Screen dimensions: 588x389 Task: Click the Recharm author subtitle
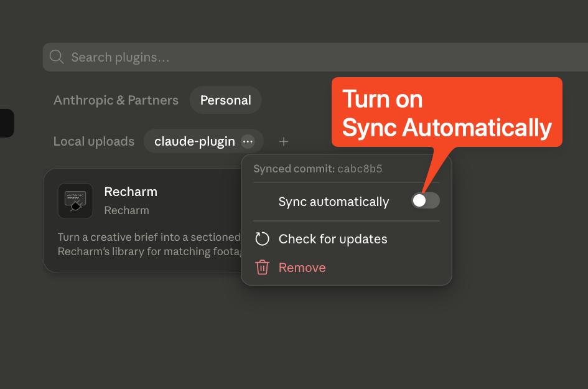(x=126, y=210)
